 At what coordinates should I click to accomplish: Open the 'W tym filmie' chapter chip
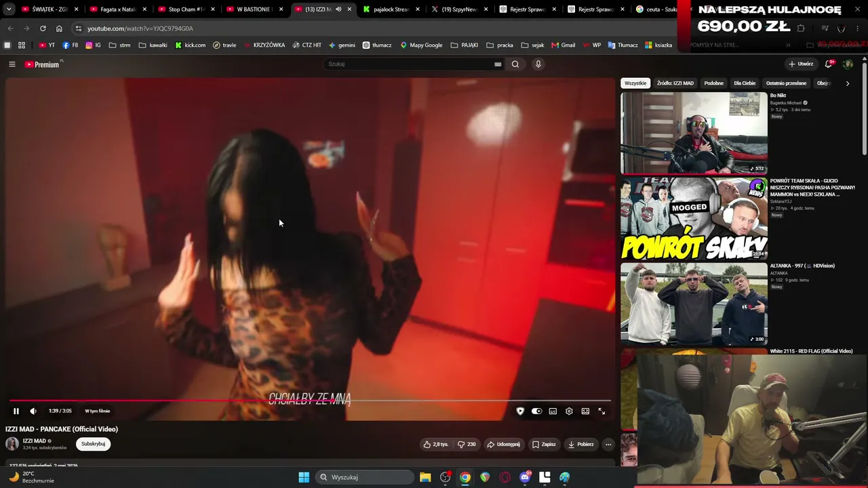tap(97, 411)
